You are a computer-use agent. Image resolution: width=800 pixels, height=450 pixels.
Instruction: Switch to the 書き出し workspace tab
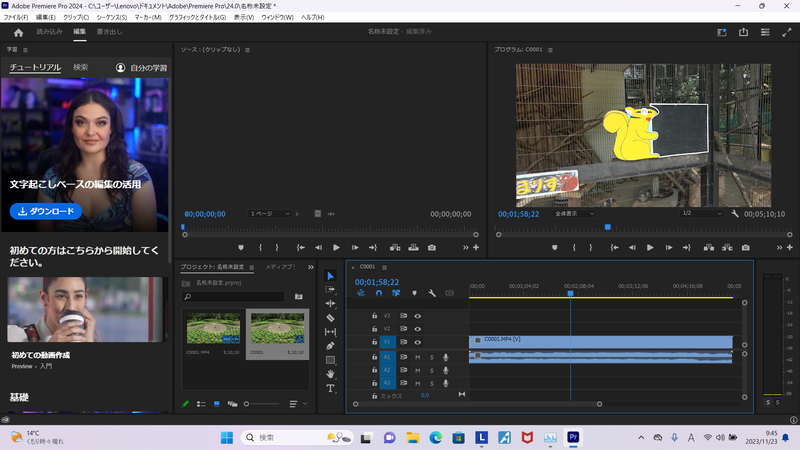pyautogui.click(x=110, y=32)
